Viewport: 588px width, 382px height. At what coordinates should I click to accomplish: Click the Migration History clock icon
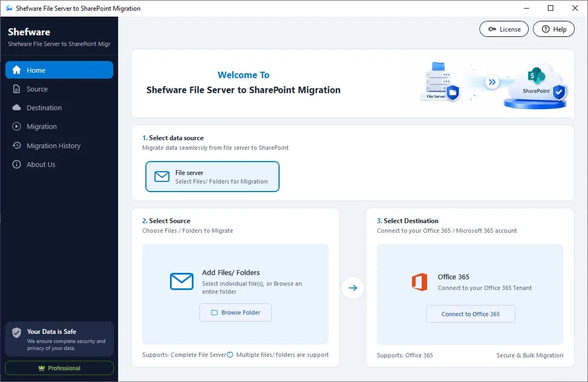point(17,145)
